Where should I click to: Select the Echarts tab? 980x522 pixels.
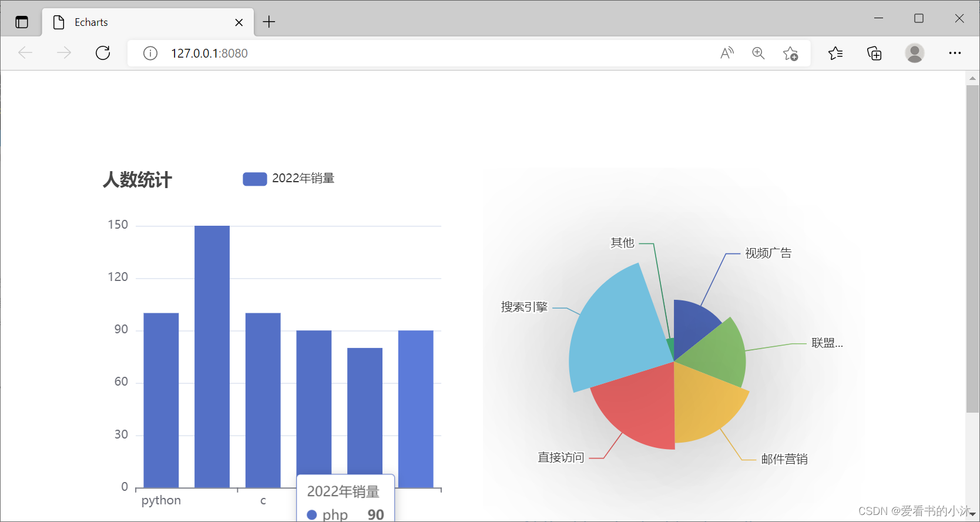pyautogui.click(x=148, y=22)
